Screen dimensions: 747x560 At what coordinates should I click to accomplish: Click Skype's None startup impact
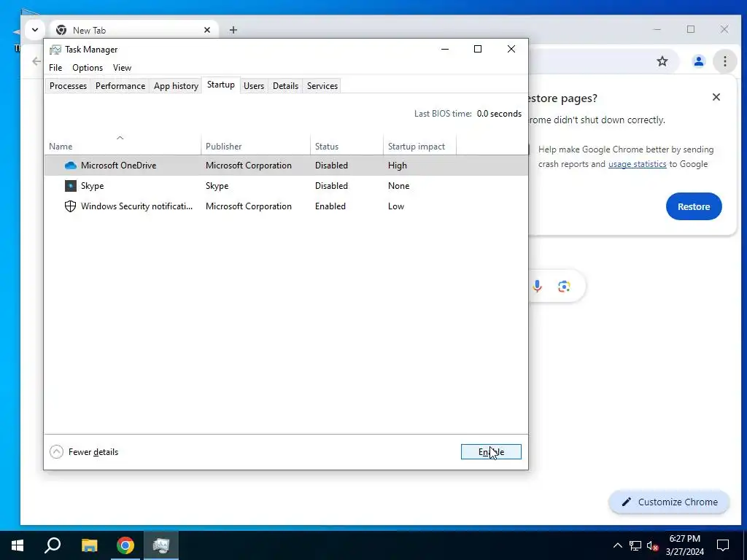399,186
